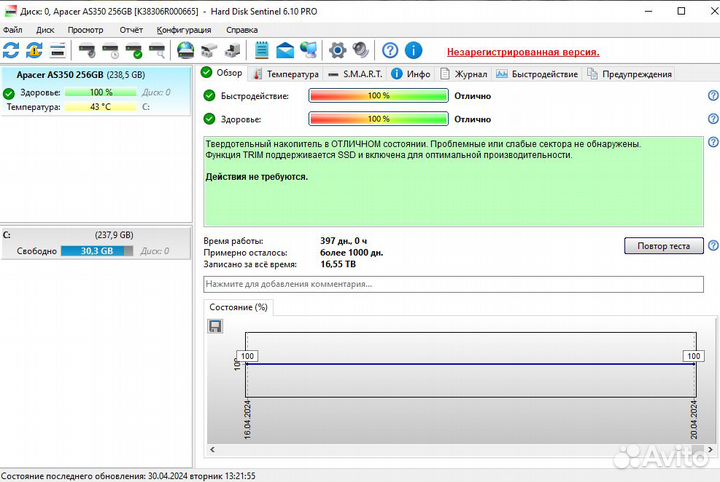Click the disk list panel icon
720x482 pixels.
(58, 50)
